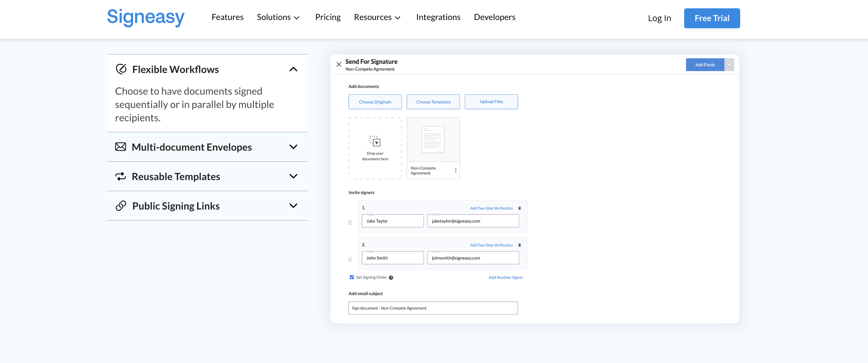Open three-dot menu on Non-Compete Agreement card
Image resolution: width=868 pixels, height=363 pixels.
pos(456,171)
